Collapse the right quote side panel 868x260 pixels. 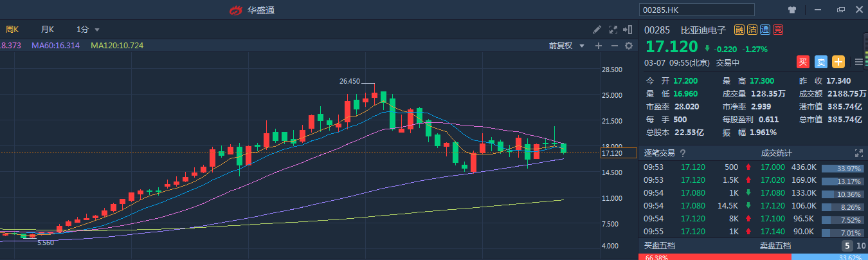tap(628, 30)
